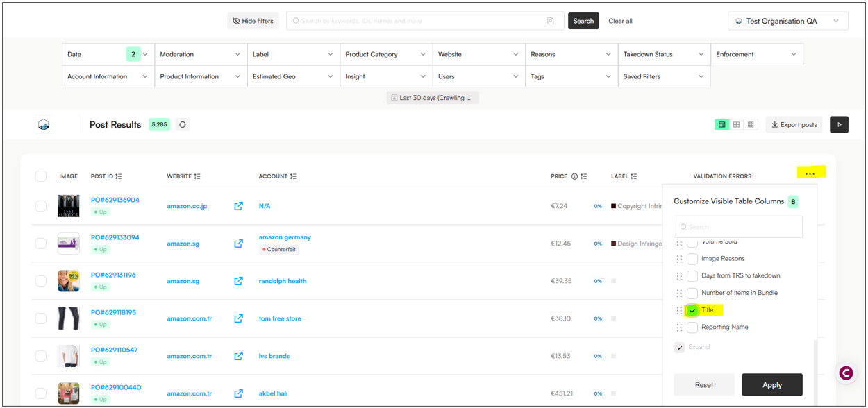Sort by the Label column icon

pyautogui.click(x=634, y=176)
